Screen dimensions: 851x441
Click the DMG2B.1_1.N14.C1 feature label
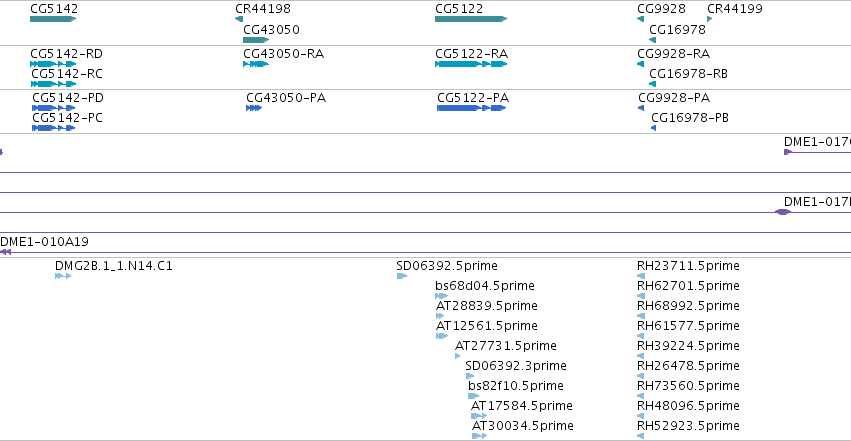click(114, 266)
